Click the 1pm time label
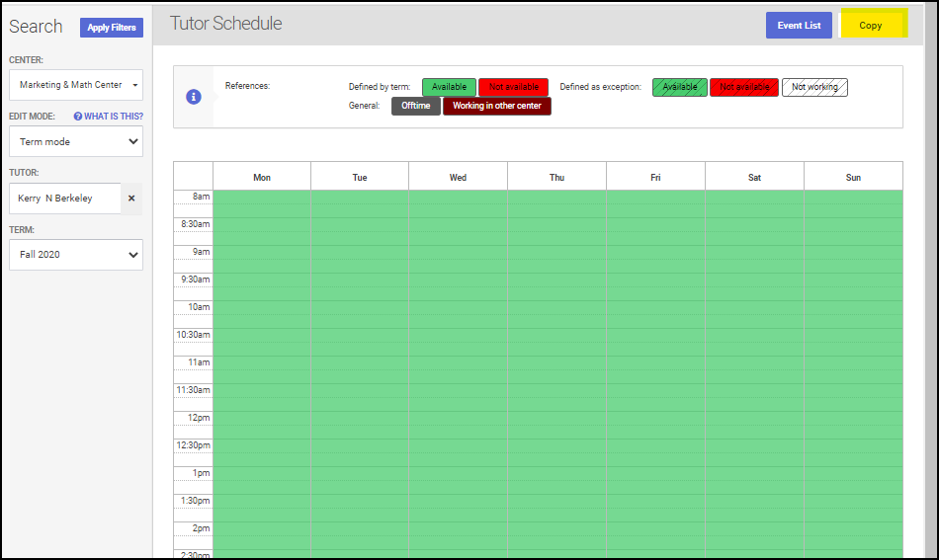This screenshot has height=560, width=939. coord(202,473)
